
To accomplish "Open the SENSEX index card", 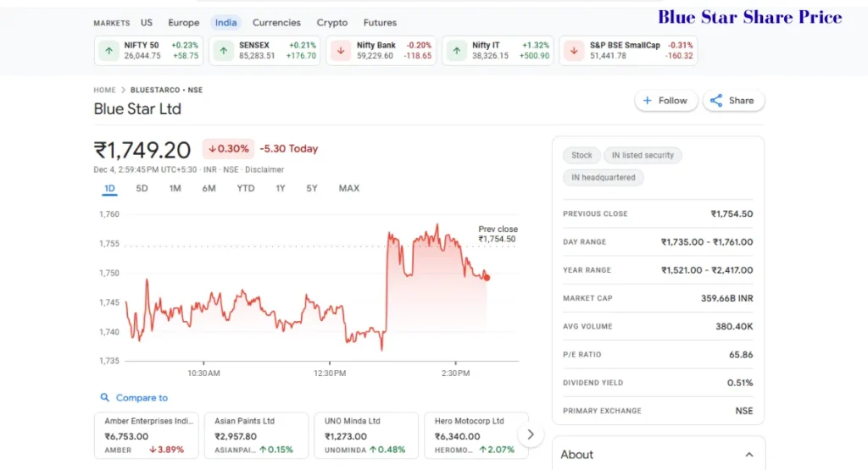I will click(264, 51).
